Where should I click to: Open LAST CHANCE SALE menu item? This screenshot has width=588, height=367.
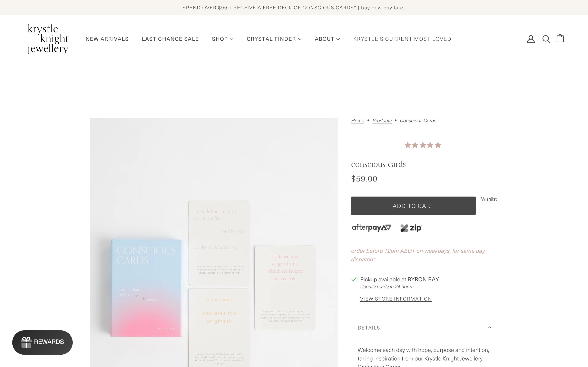pyautogui.click(x=170, y=39)
